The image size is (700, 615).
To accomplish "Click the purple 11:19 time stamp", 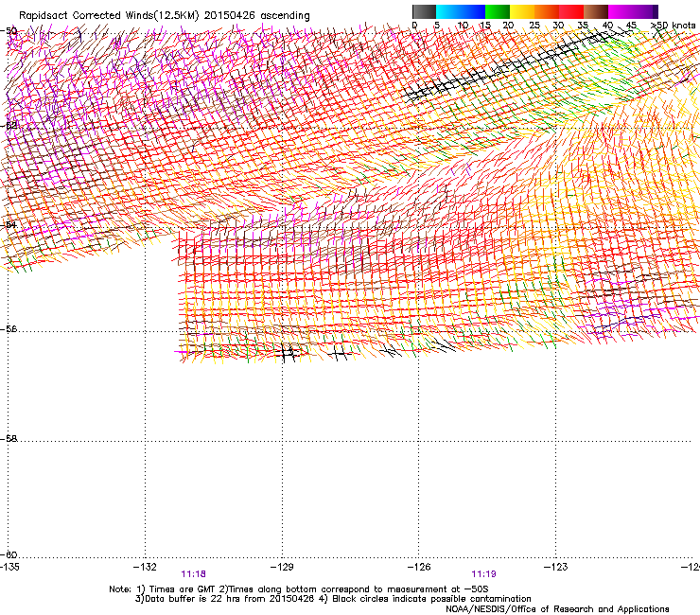I will tap(484, 574).
